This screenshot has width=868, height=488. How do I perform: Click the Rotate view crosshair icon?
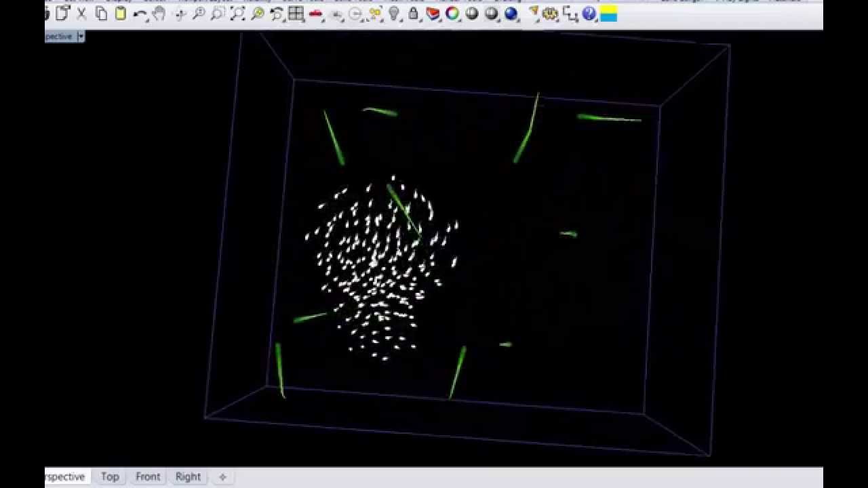coord(180,13)
